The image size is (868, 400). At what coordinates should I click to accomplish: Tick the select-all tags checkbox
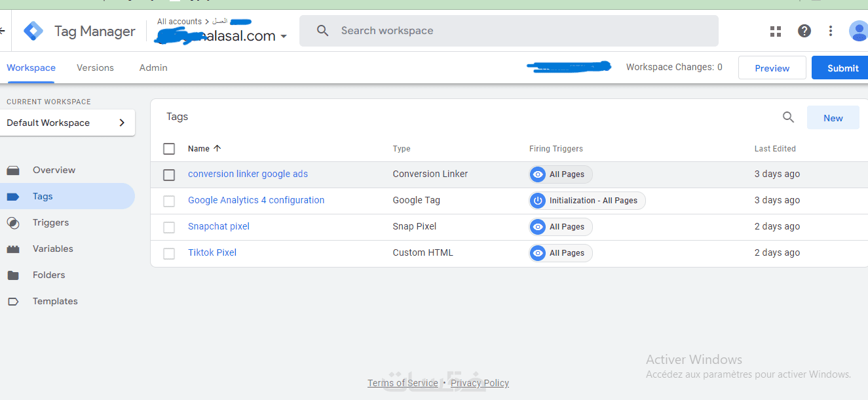(169, 149)
